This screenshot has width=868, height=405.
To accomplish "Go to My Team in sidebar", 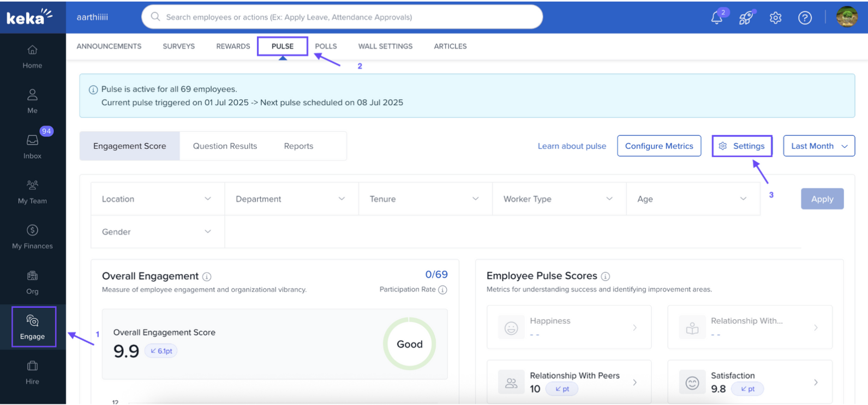I will pyautogui.click(x=32, y=192).
